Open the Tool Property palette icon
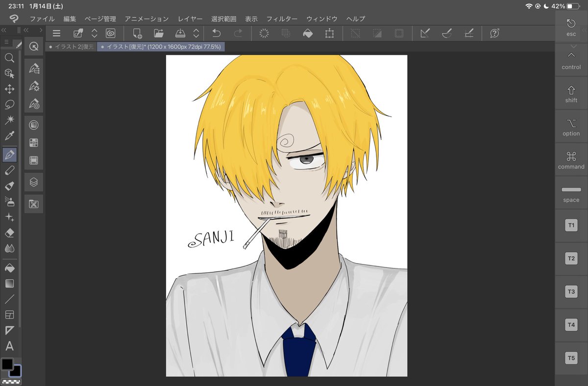Viewport: 588px width, 386px height. click(34, 86)
